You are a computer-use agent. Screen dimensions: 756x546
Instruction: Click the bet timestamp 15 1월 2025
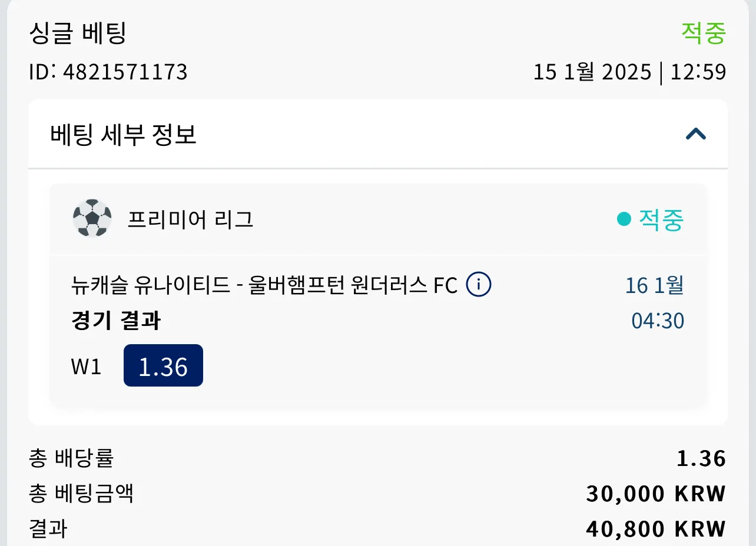(592, 72)
